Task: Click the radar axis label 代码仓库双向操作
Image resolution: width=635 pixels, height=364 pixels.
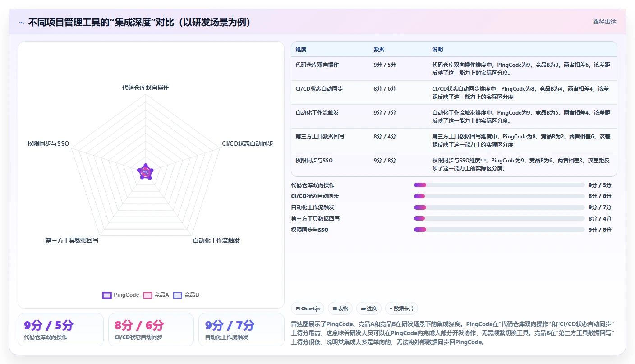Action: (x=145, y=88)
